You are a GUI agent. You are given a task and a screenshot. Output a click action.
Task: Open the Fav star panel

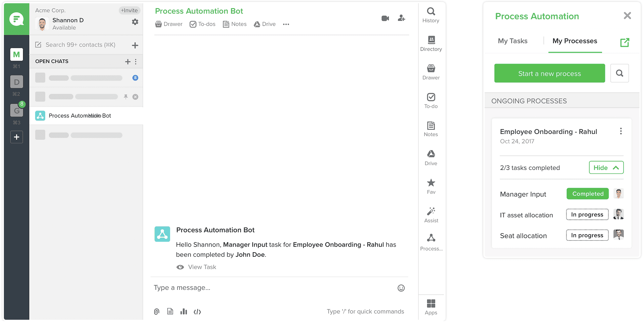tap(431, 187)
